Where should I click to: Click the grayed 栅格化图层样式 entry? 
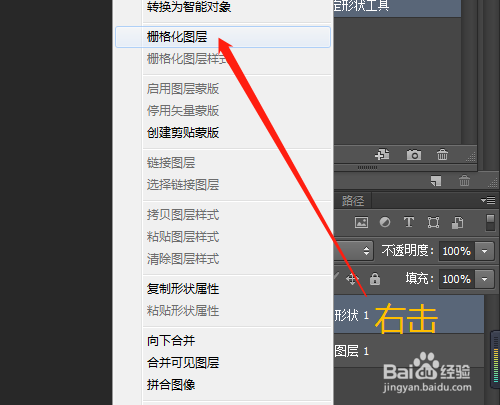coord(187,59)
